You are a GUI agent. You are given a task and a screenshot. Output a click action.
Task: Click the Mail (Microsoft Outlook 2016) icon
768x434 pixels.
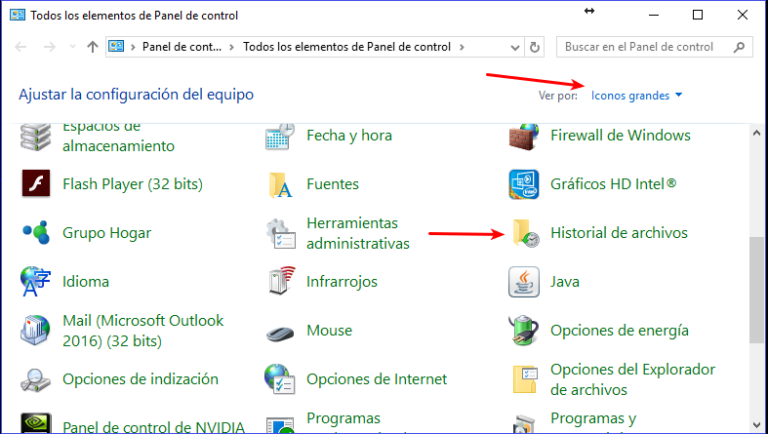tap(35, 330)
